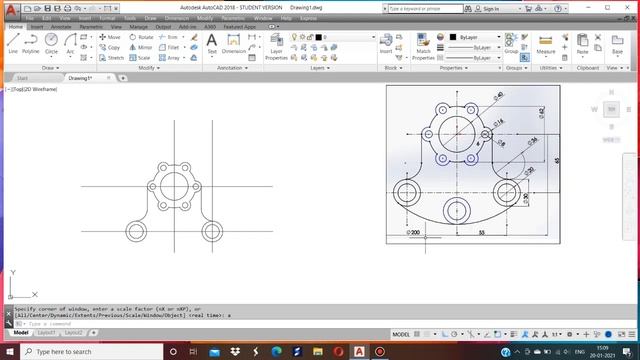Click the Plot printer icon in quick access toolbar

coord(67,8)
